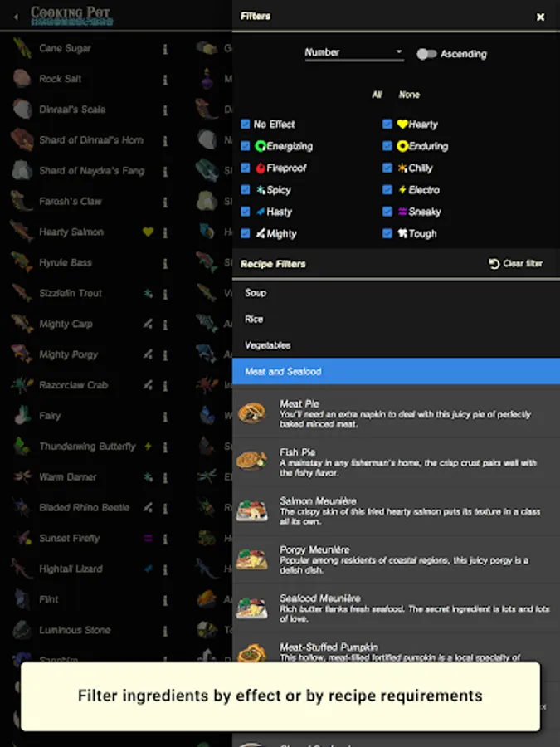Screen dimensions: 560x747
Task: Click the Dinraal's Scale icon
Action: pyautogui.click(x=22, y=109)
